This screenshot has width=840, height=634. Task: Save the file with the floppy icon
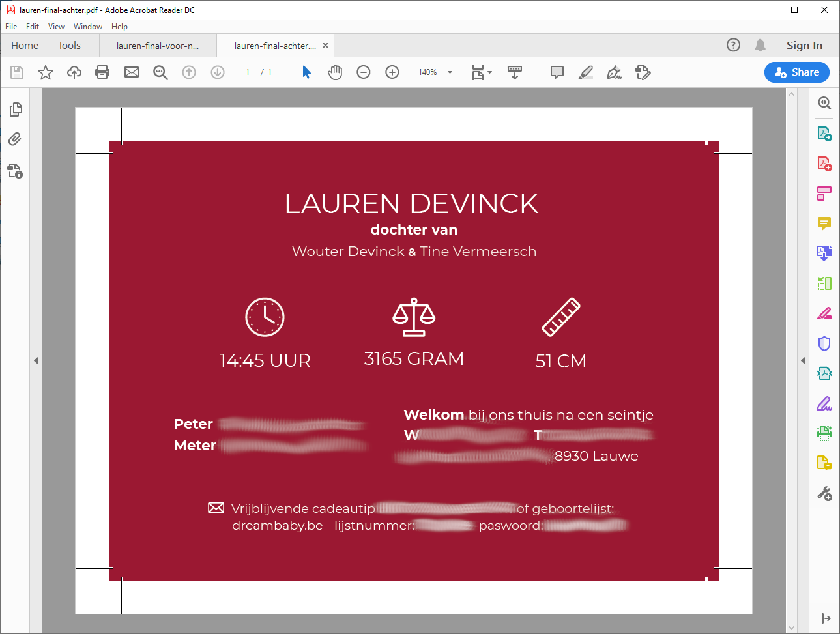pyautogui.click(x=17, y=72)
